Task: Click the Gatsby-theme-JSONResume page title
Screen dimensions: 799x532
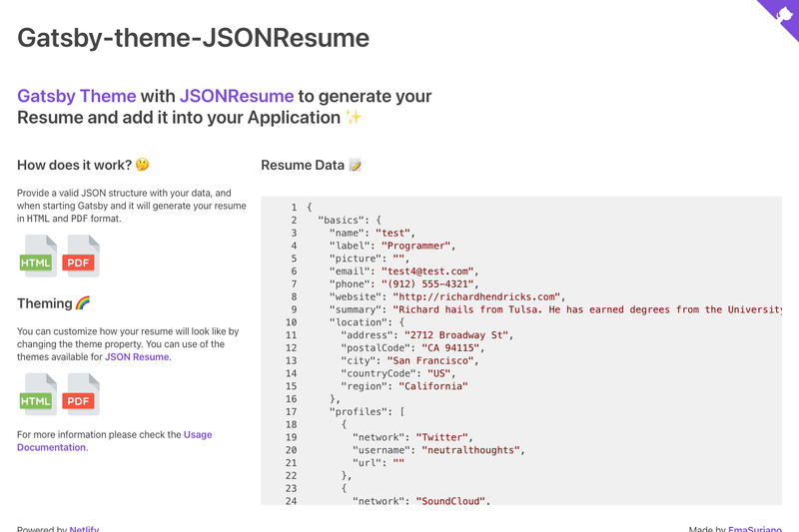Action: coord(193,38)
